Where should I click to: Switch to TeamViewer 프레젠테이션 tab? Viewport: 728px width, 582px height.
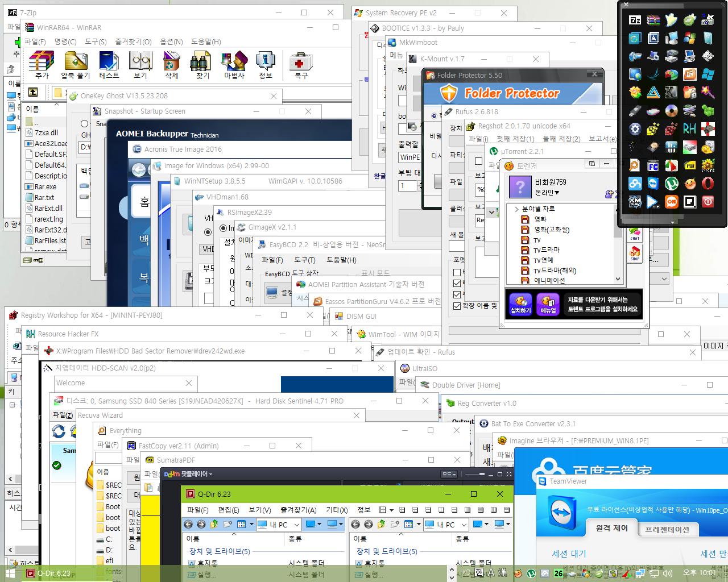(x=667, y=529)
